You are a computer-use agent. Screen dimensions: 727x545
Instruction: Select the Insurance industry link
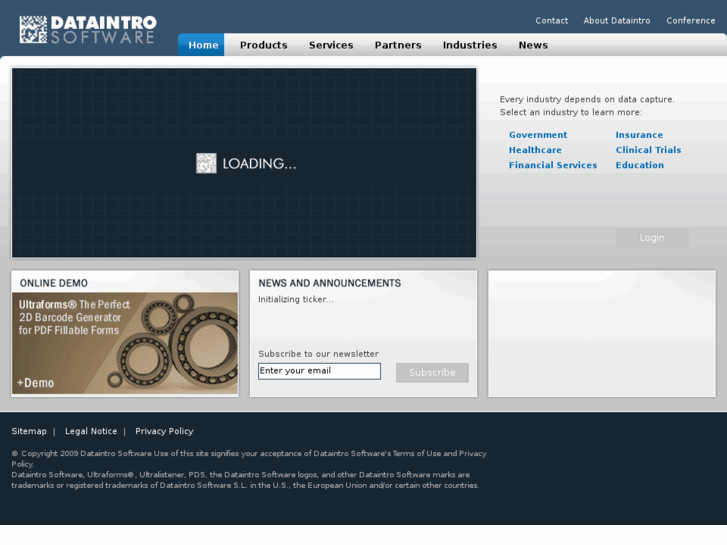(x=639, y=135)
